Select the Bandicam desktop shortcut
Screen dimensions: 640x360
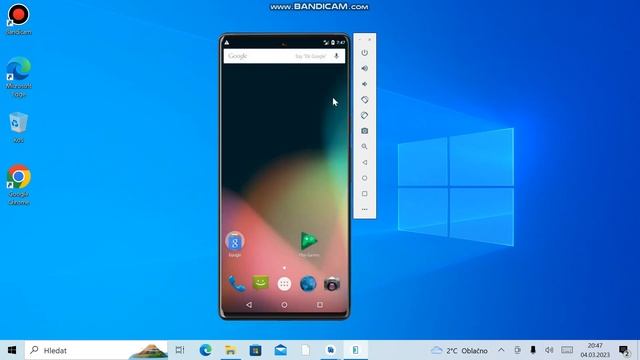(19, 19)
